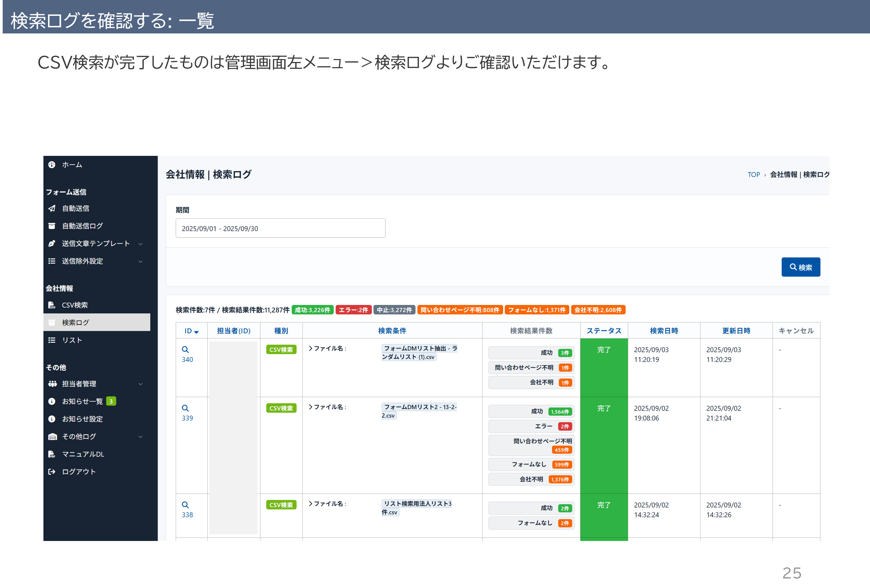This screenshot has width=870, height=588.
Task: Open the リスト menu item
Action: (x=72, y=340)
